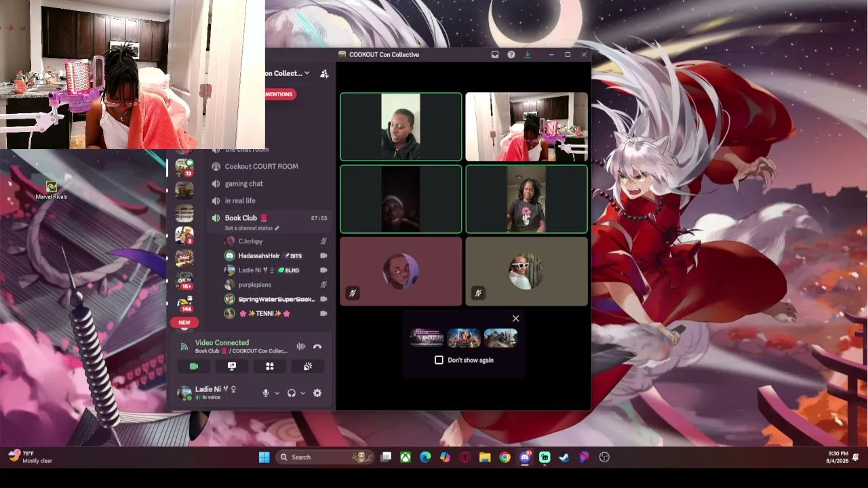Open OBS Studio from taskbar
Image resolution: width=868 pixels, height=488 pixels.
coord(604,457)
